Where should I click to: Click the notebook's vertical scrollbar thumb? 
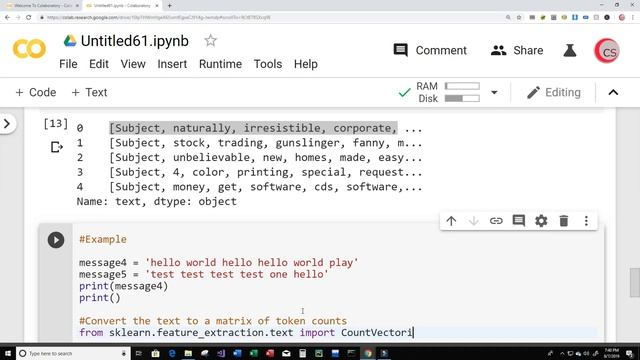click(x=635, y=282)
